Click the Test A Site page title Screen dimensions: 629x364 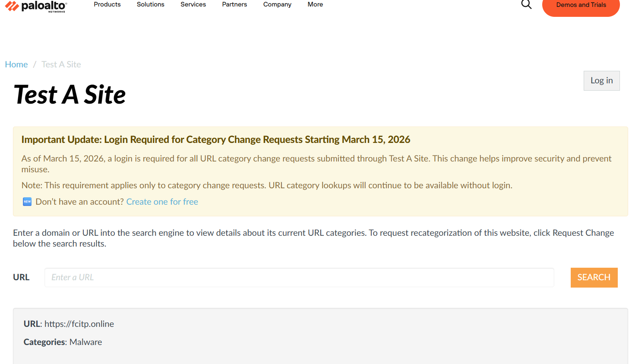pyautogui.click(x=70, y=95)
